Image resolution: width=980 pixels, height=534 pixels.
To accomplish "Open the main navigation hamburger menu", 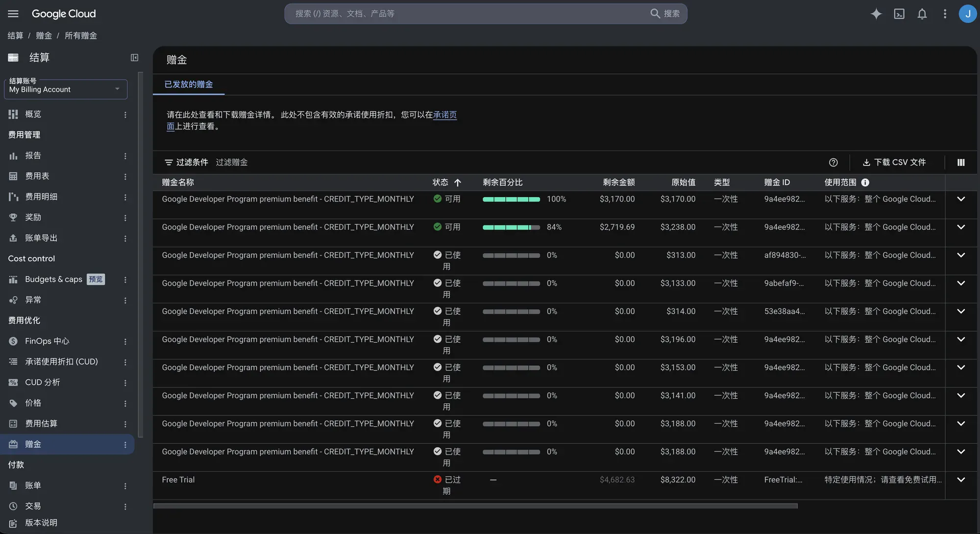I will coord(13,14).
